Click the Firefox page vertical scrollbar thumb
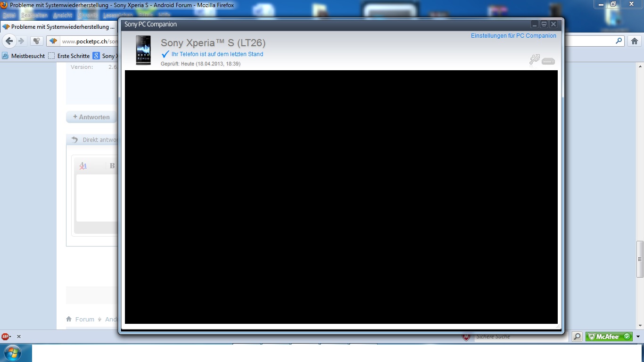644x362 pixels. [640, 259]
